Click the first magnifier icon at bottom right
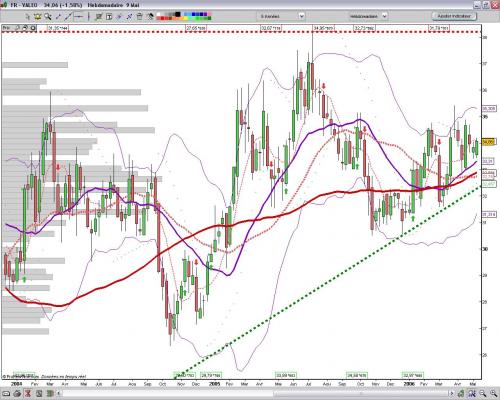 click(x=482, y=394)
